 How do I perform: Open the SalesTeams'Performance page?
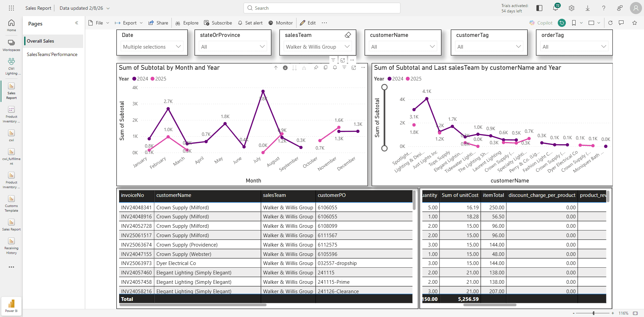click(52, 54)
